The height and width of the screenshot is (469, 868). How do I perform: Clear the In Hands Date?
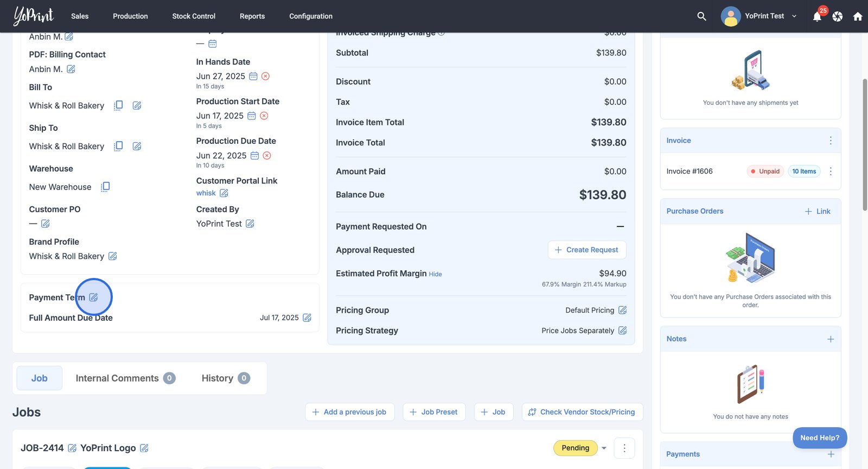tap(265, 77)
